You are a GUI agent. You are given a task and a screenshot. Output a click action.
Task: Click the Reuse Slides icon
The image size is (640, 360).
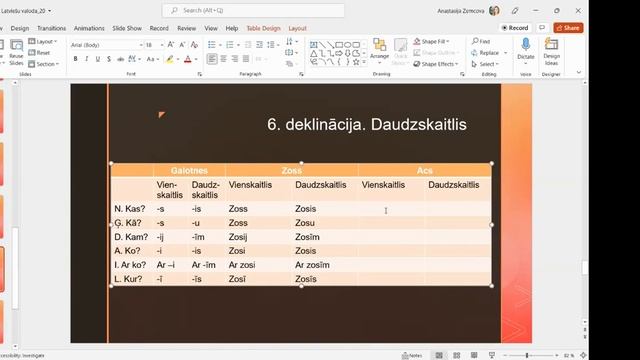pos(16,53)
